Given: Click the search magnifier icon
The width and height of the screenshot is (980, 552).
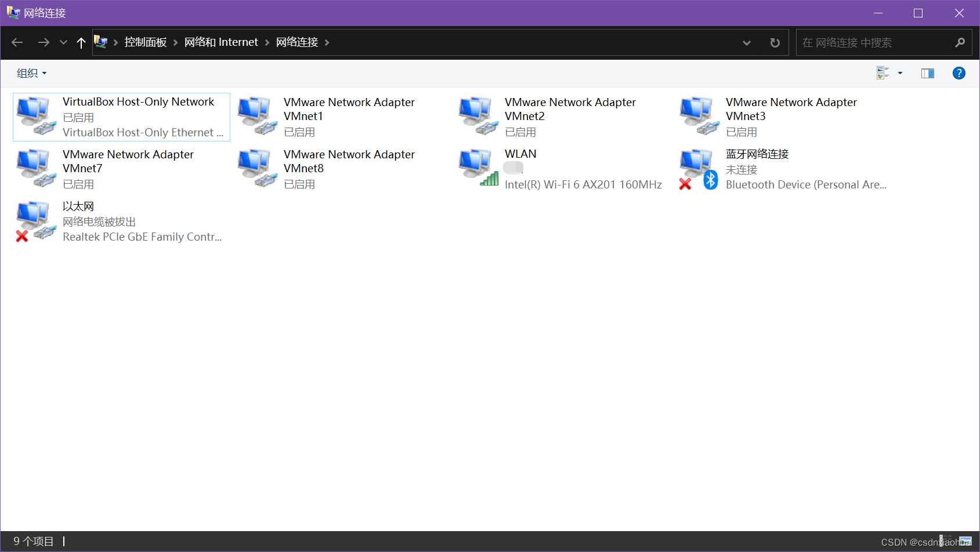Looking at the screenshot, I should pyautogui.click(x=960, y=42).
